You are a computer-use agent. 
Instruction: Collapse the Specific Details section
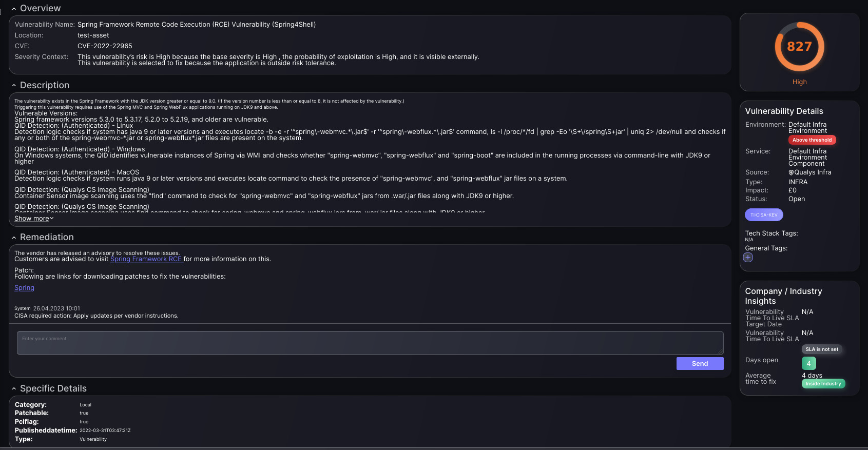[x=14, y=389]
